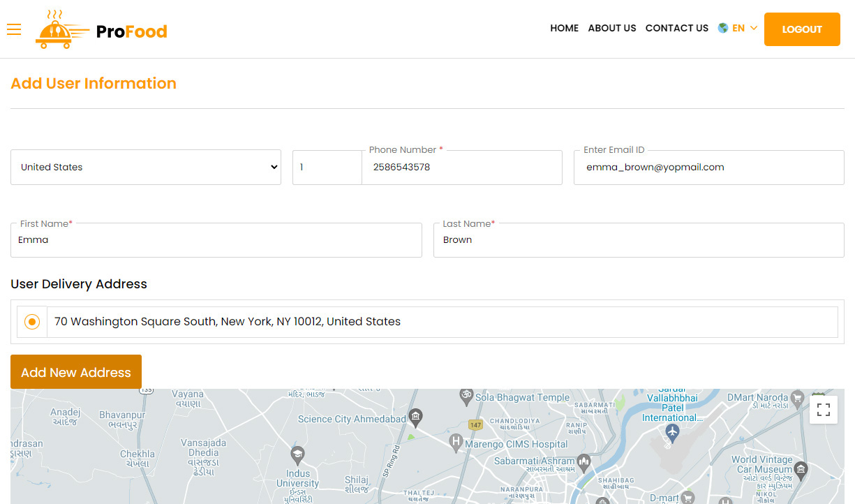Open the ABOUT US page

click(612, 29)
